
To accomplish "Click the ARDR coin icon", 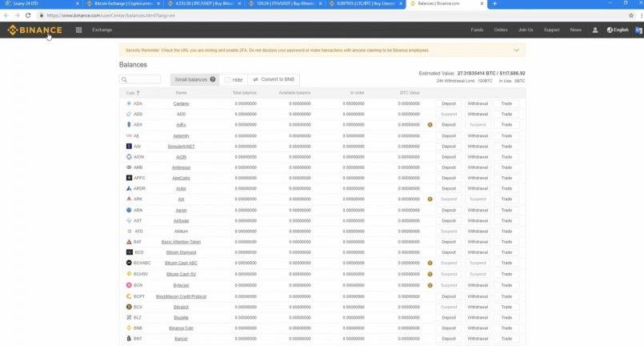I will point(129,188).
